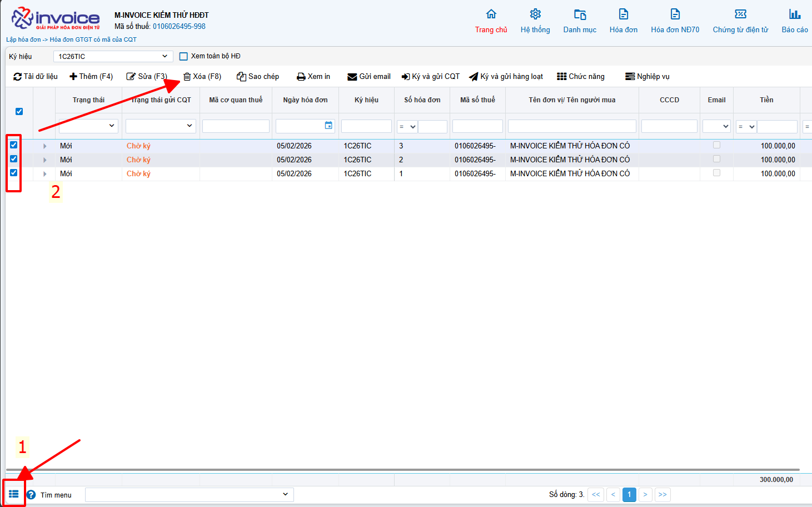
Task: Click the Xem in printer icon
Action: (x=301, y=77)
